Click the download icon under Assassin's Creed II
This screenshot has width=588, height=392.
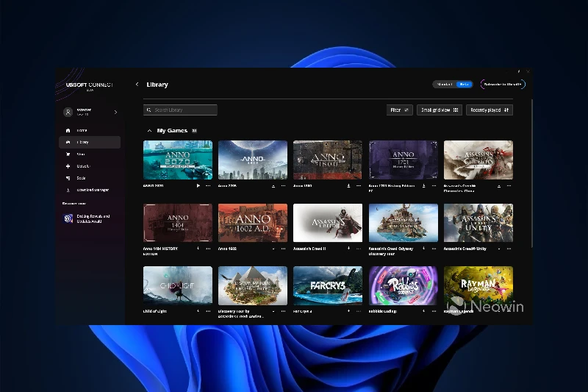[x=348, y=249]
